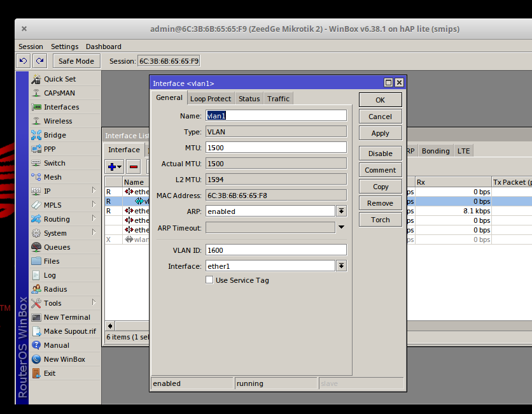
Task: Open the Manual
Action: tap(65, 345)
